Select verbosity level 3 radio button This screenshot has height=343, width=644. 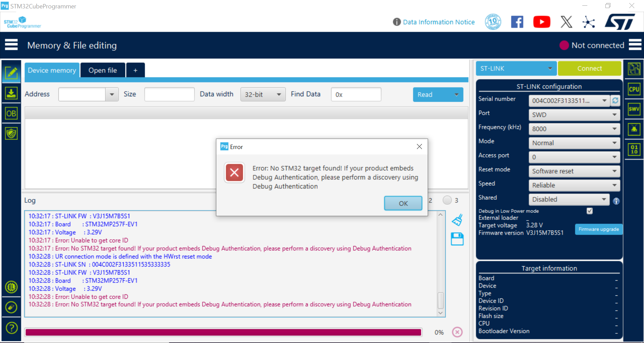coord(446,200)
